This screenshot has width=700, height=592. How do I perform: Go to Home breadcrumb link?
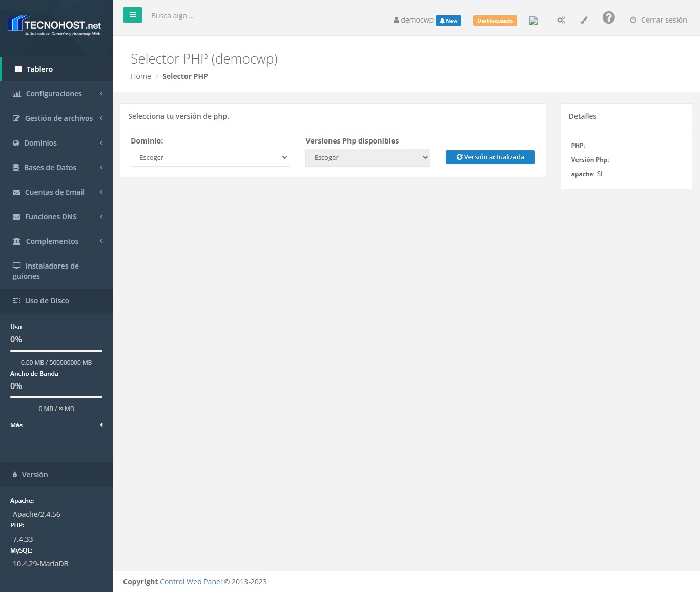coord(140,76)
